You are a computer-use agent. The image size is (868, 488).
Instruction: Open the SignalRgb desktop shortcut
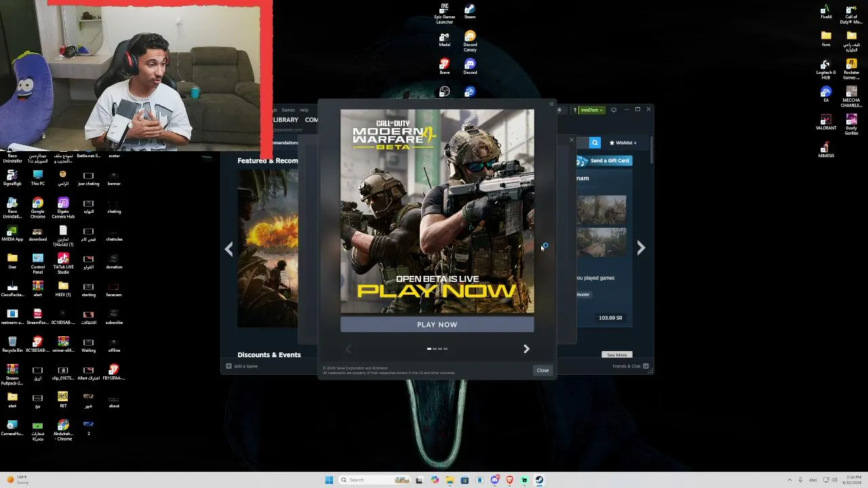pos(12,178)
